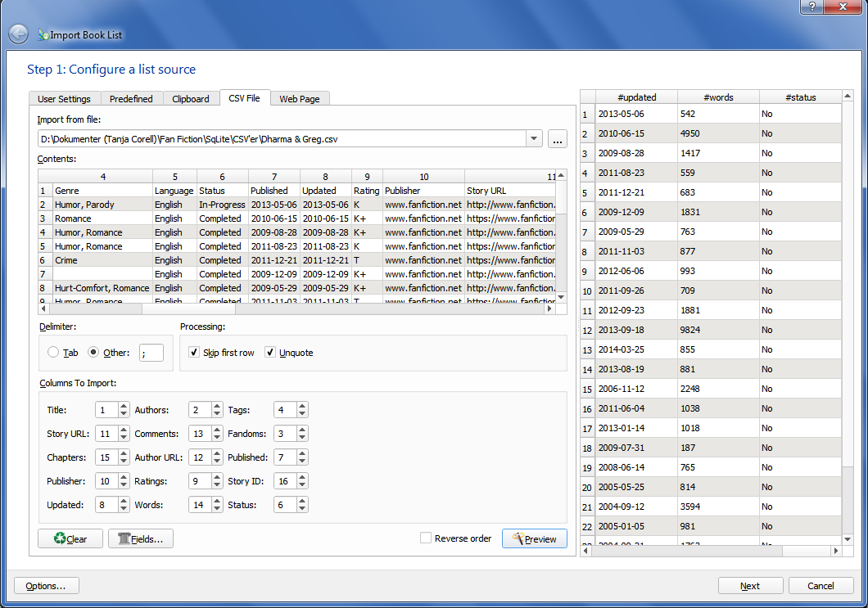Click the #status column header in preview
The height and width of the screenshot is (608, 868).
click(801, 97)
